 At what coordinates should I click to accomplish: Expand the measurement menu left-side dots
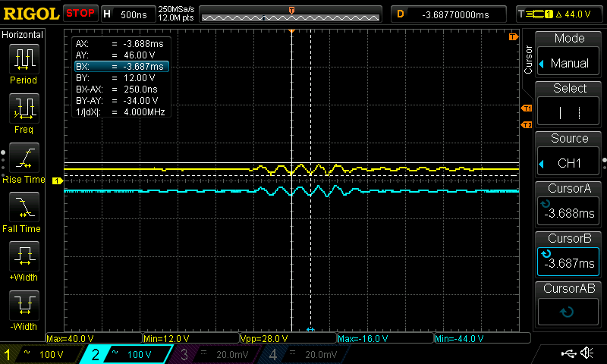3,160
